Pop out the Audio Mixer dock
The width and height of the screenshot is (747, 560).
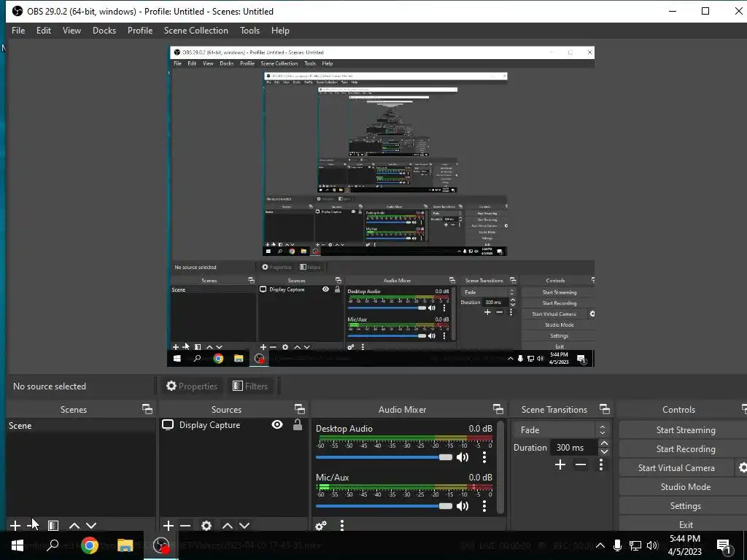coord(498,409)
